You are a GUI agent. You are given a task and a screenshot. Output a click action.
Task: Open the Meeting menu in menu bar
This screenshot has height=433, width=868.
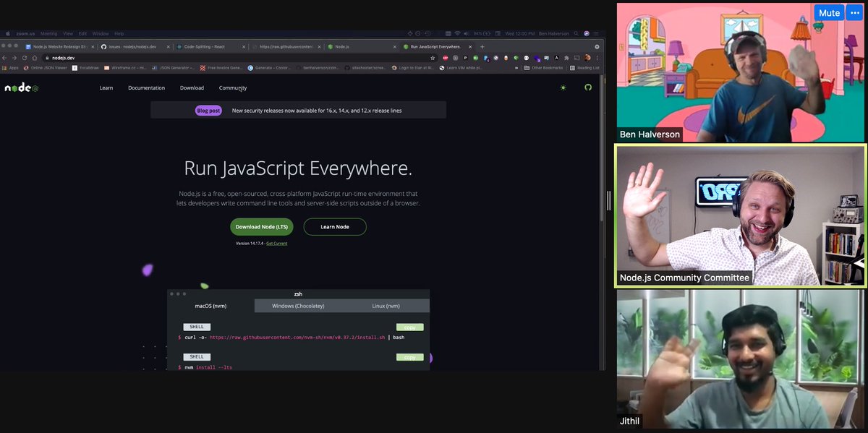point(48,33)
